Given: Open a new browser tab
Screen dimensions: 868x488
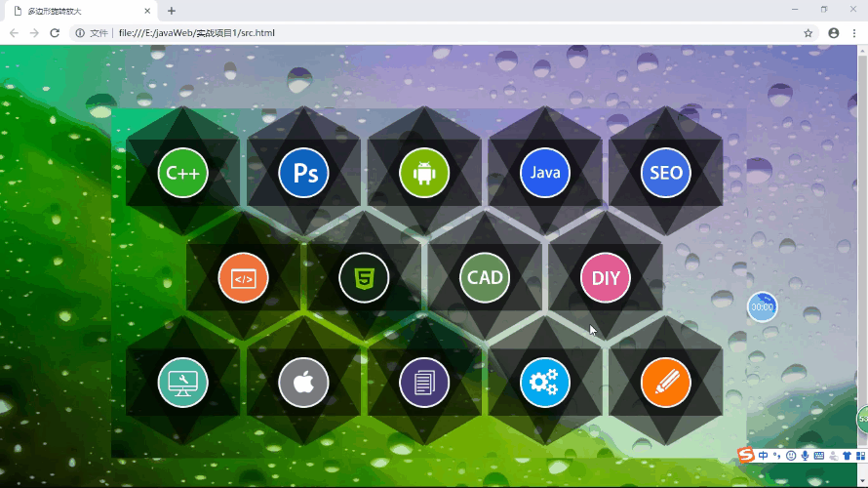Looking at the screenshot, I should pos(172,11).
